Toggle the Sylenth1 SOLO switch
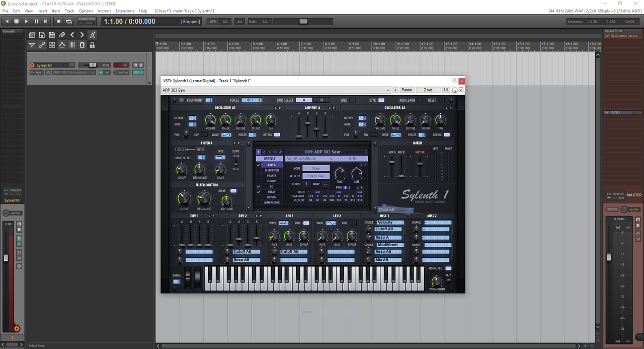 tap(353, 100)
